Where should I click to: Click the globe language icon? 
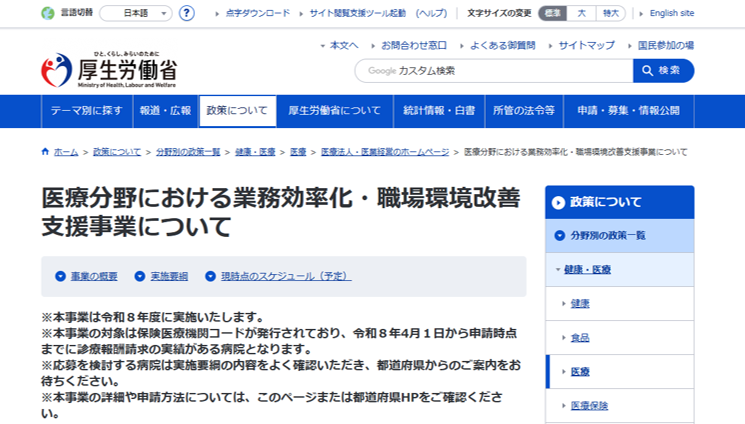(48, 13)
